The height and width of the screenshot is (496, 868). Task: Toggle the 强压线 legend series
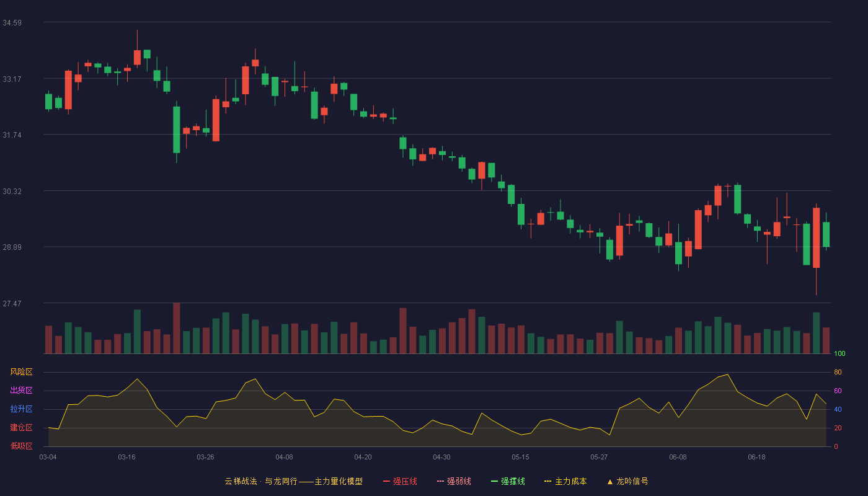tap(400, 481)
